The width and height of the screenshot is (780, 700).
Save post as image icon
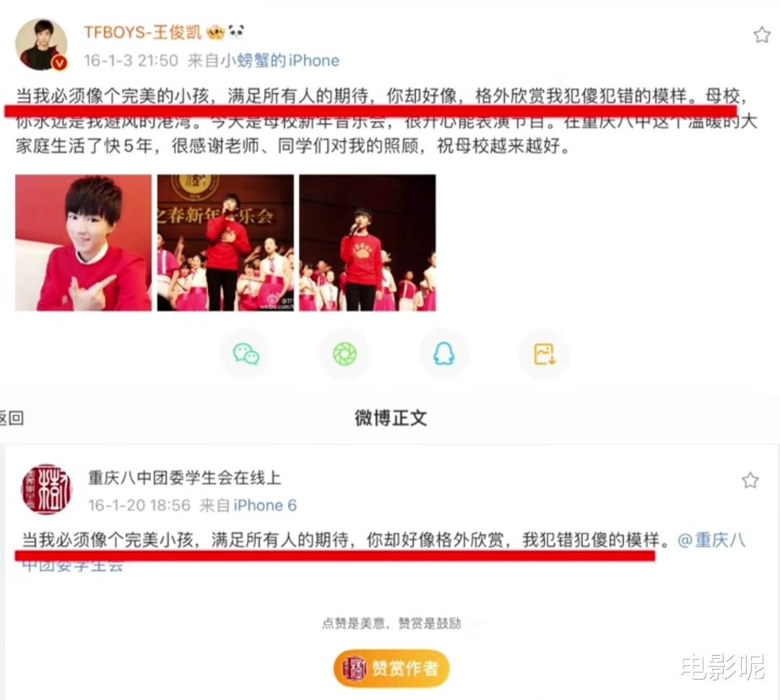pos(545,354)
